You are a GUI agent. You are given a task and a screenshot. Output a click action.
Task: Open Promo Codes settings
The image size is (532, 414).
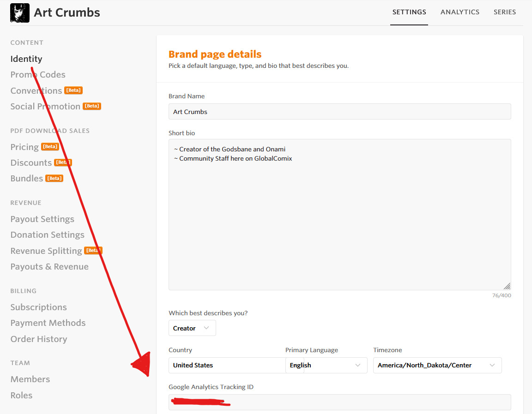(x=38, y=75)
